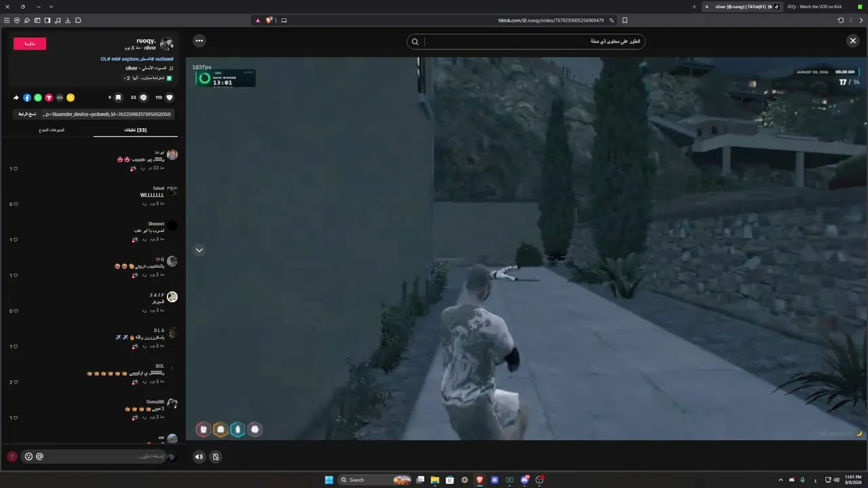Reload the page
The width and height of the screenshot is (868, 488).
841,20
